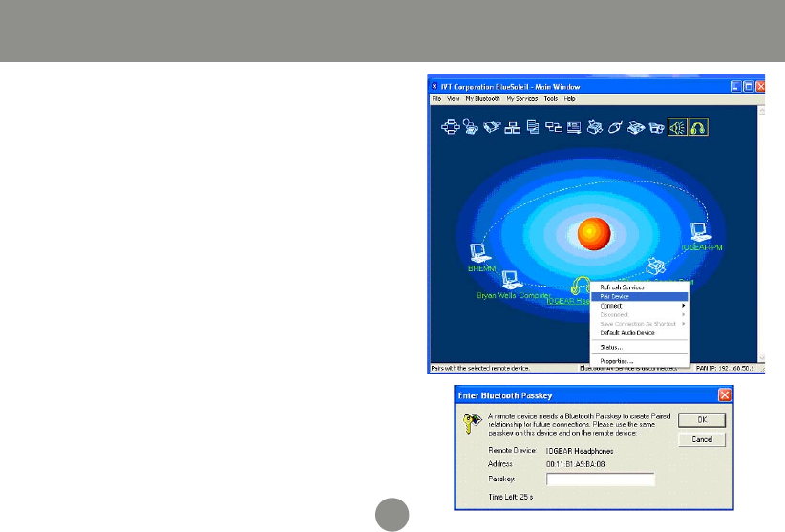Choose Pair Device in context menu
This screenshot has height=532, width=785.
tap(639, 297)
